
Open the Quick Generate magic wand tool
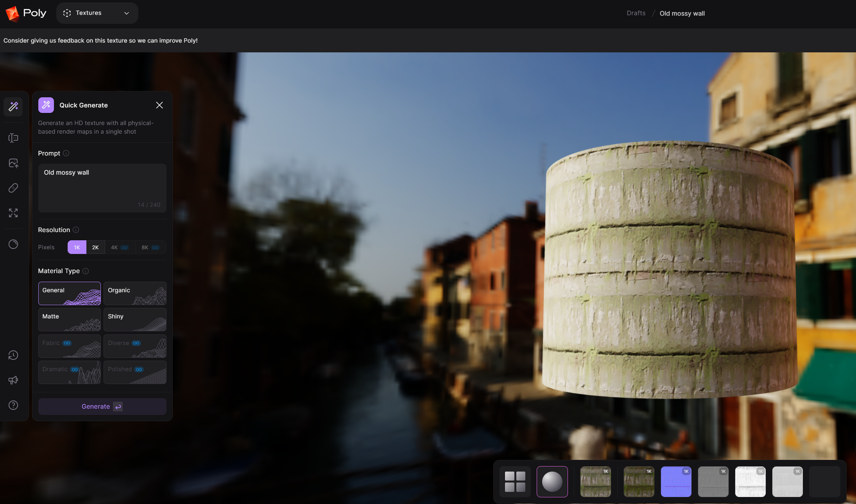point(13,106)
